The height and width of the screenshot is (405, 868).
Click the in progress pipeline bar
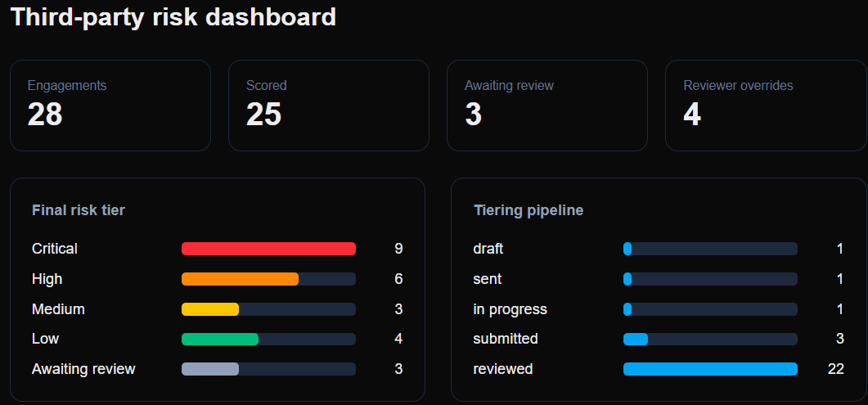point(710,308)
